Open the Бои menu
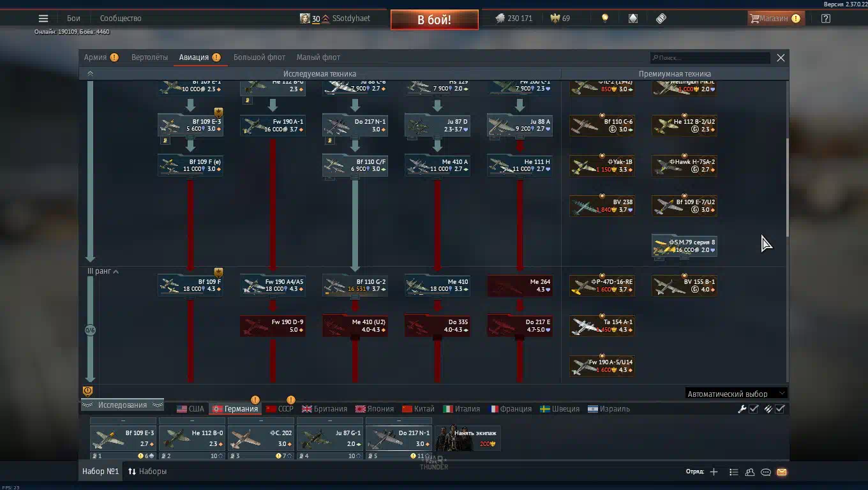The height and width of the screenshot is (490, 868). [x=73, y=19]
